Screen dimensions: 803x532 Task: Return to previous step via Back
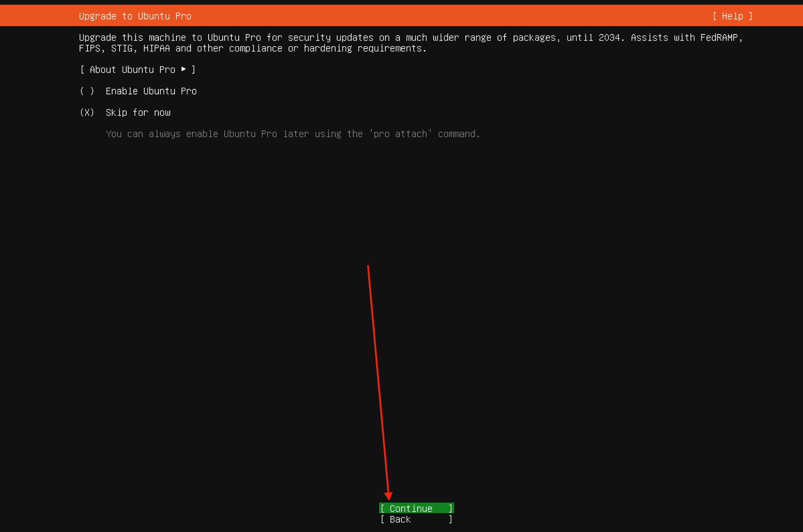point(416,519)
